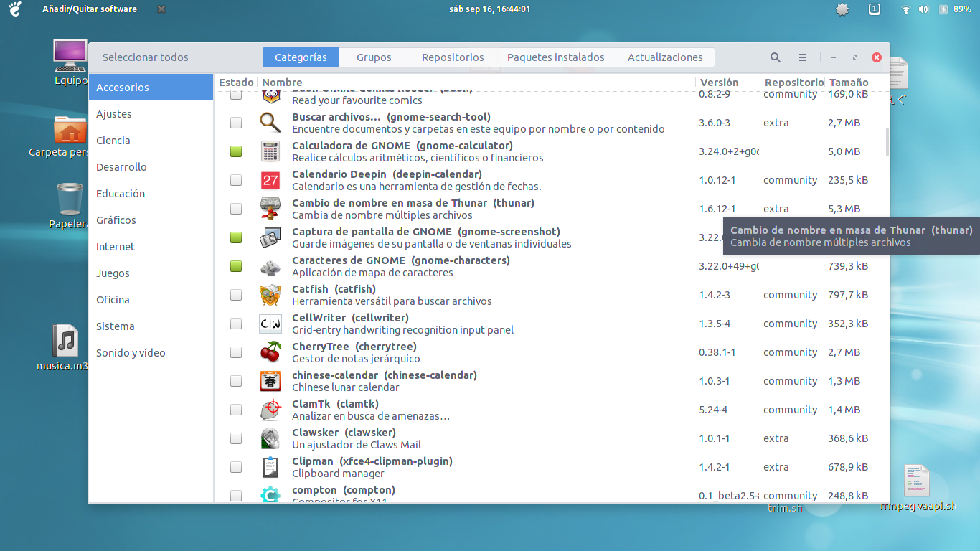Select the Desarrollo category
This screenshot has height=551, width=980.
151,167
